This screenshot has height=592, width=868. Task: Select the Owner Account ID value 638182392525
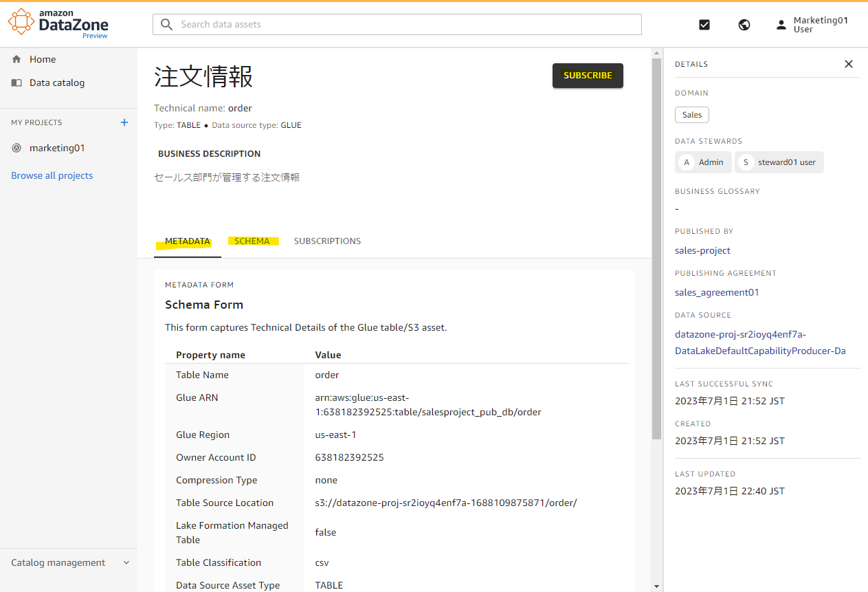pos(349,457)
